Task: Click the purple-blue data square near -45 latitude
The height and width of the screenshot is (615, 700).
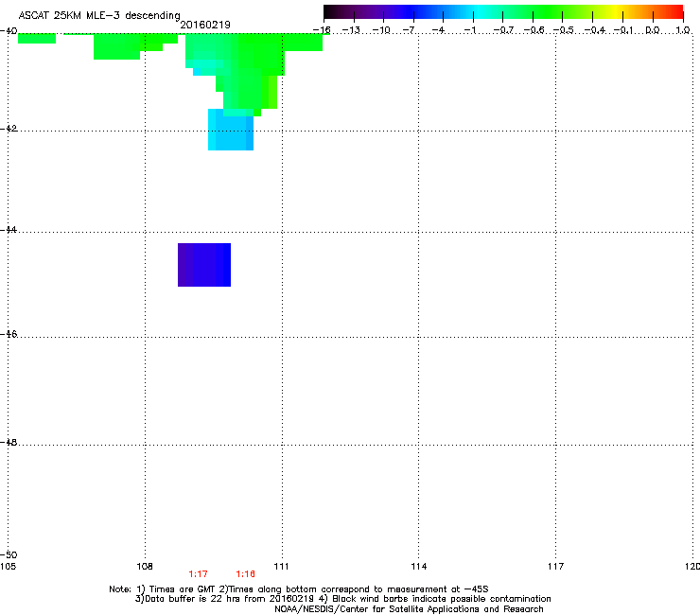Action: pyautogui.click(x=204, y=265)
